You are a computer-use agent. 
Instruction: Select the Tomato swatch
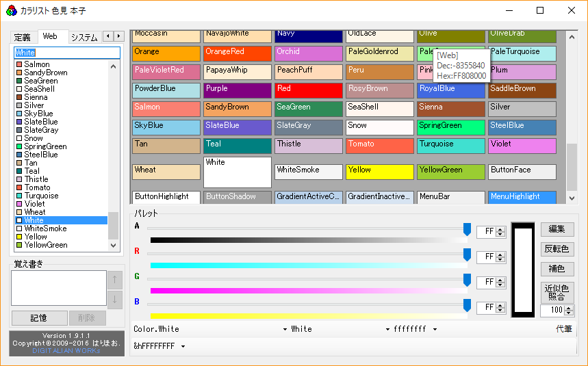click(x=380, y=146)
